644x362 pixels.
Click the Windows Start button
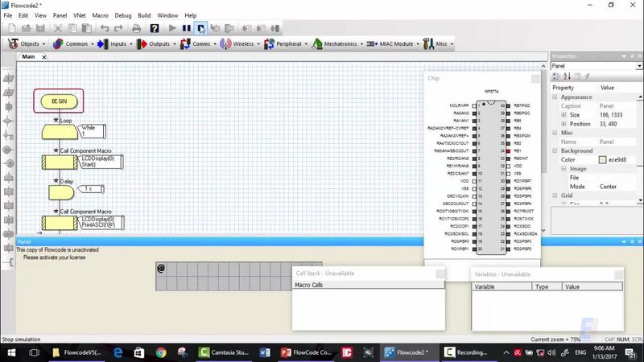coord(11,352)
